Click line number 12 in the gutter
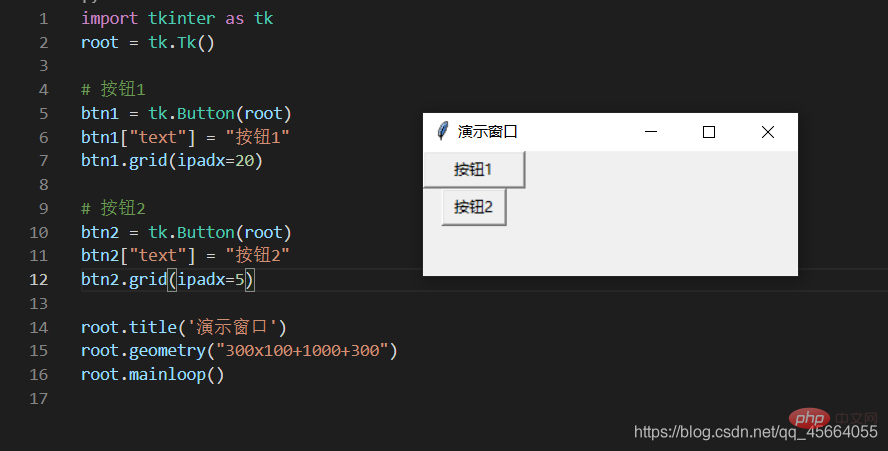888x451 pixels. [39, 279]
